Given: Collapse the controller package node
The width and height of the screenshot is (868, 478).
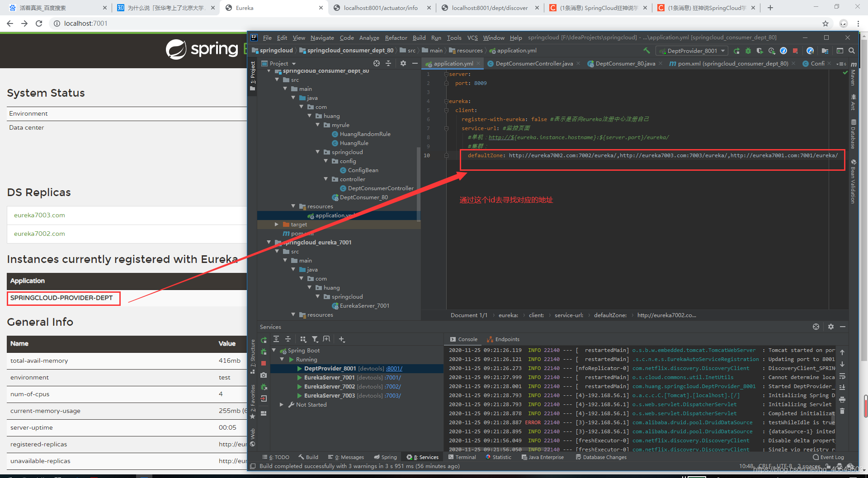Looking at the screenshot, I should [325, 179].
